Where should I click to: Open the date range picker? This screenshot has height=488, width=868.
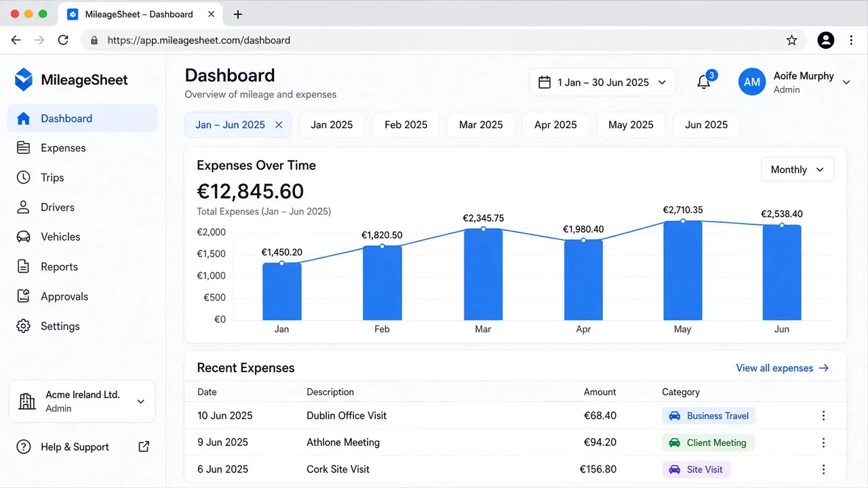(x=602, y=83)
